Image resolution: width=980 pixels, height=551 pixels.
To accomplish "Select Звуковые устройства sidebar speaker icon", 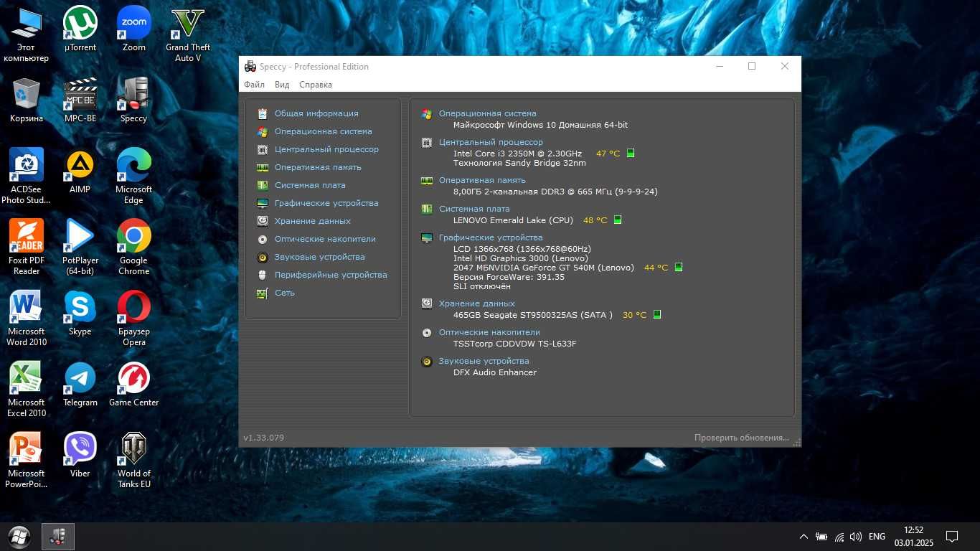I will tap(263, 257).
